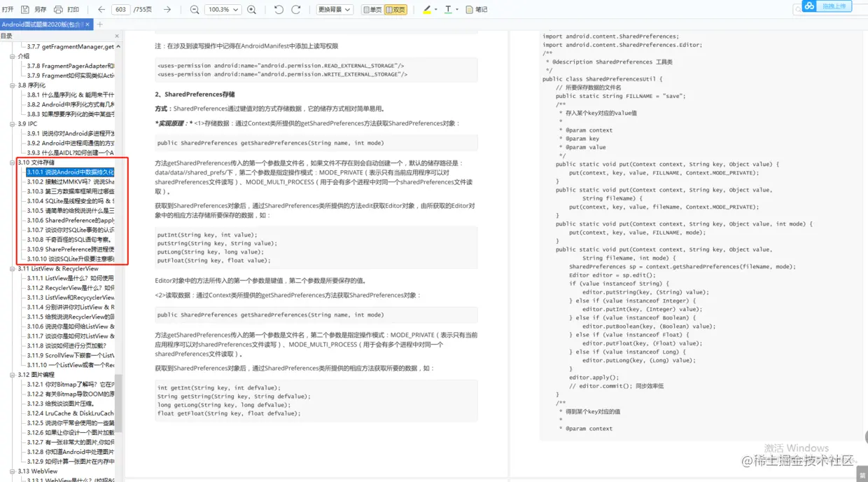Open outline item 3.11.8 谈谈如何进行分页加载
868x482 pixels.
pos(66,345)
